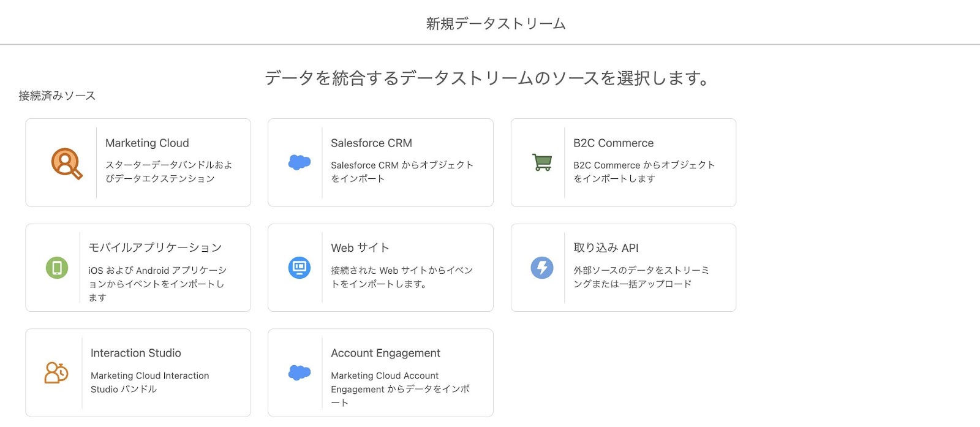This screenshot has height=427, width=980.
Task: Select the Marketing Cloud data source card
Action: coord(137,162)
